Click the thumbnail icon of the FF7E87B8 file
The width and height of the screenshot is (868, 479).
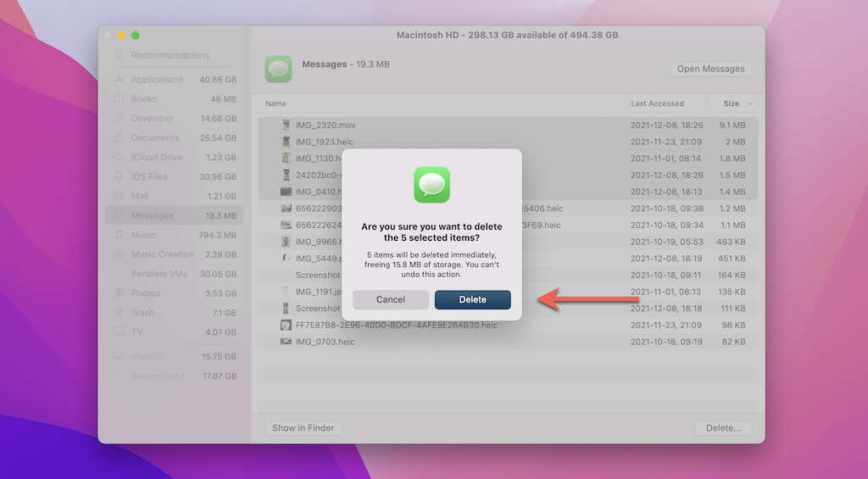coord(286,325)
